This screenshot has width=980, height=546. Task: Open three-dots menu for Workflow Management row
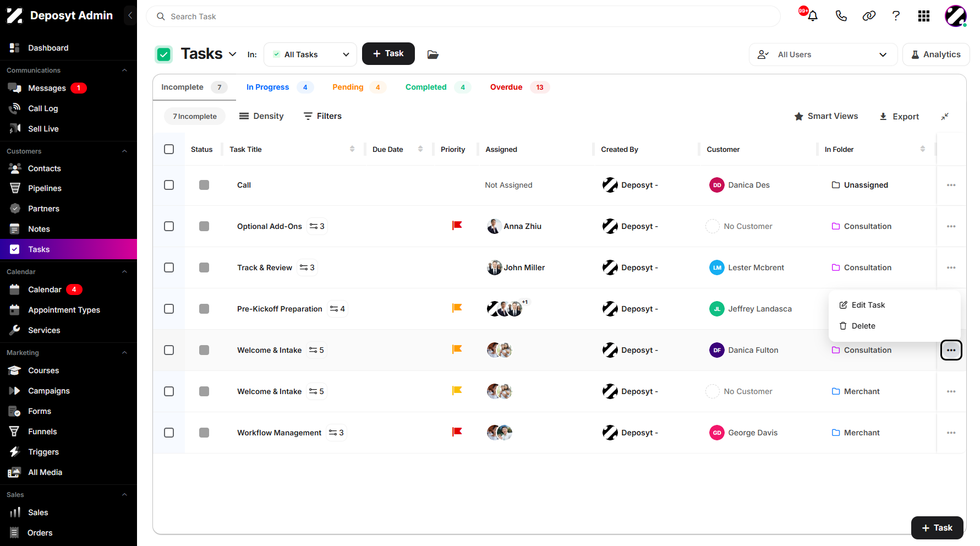[x=951, y=433]
